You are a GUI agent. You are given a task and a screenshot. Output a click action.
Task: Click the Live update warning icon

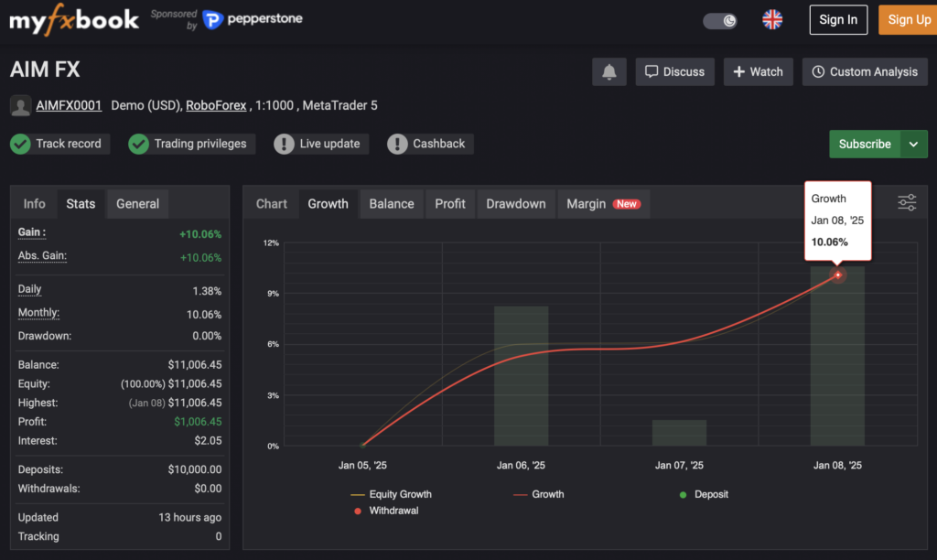pyautogui.click(x=285, y=144)
